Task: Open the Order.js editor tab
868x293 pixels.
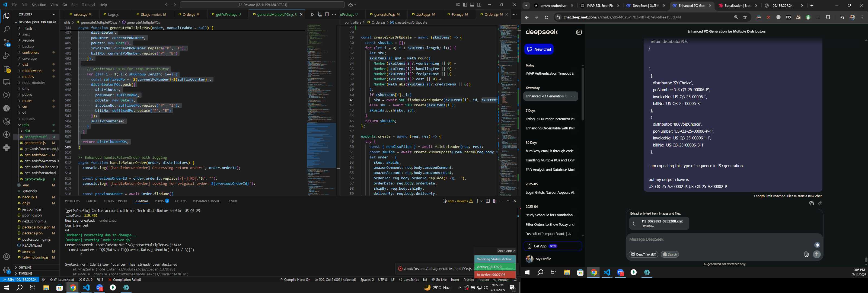Action: 191,14
